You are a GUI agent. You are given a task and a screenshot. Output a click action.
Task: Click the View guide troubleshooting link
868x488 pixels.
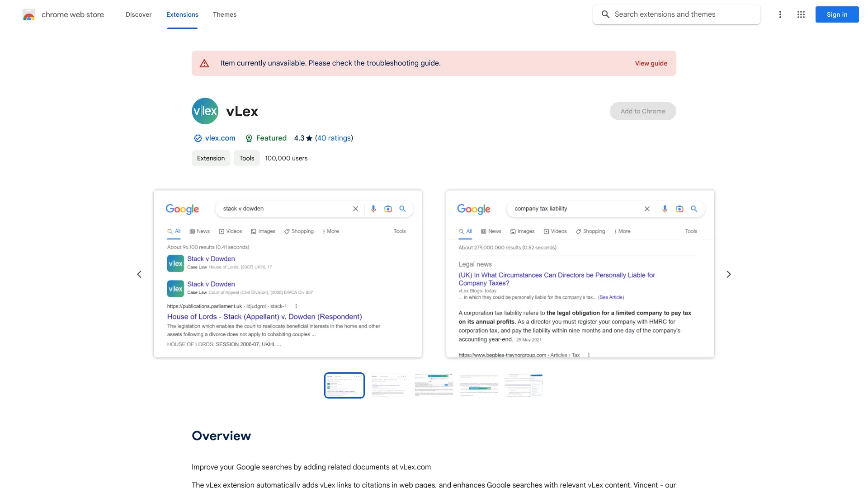(651, 63)
